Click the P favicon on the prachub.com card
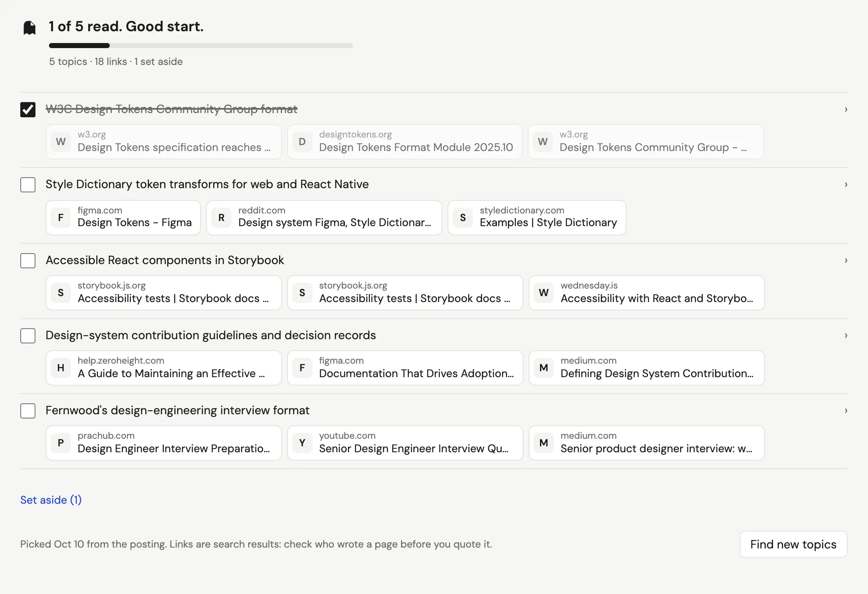 point(61,443)
